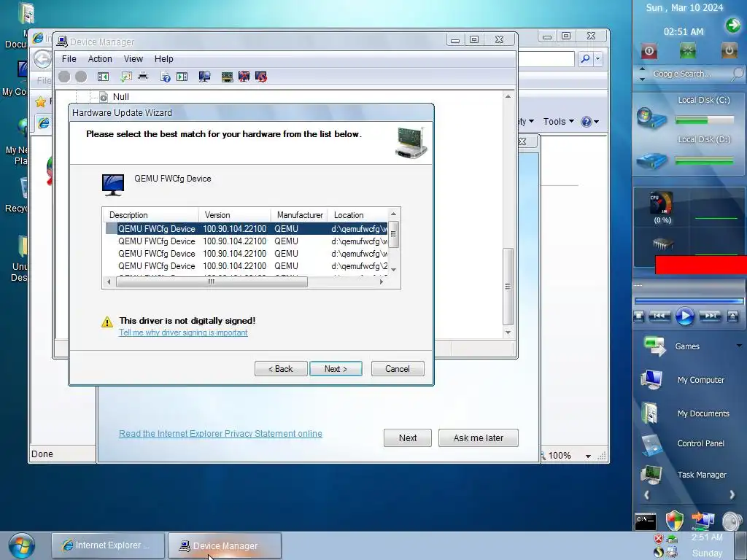Select the third QEMU FWCfg Device row
Screen dimensions: 747x560
point(247,254)
